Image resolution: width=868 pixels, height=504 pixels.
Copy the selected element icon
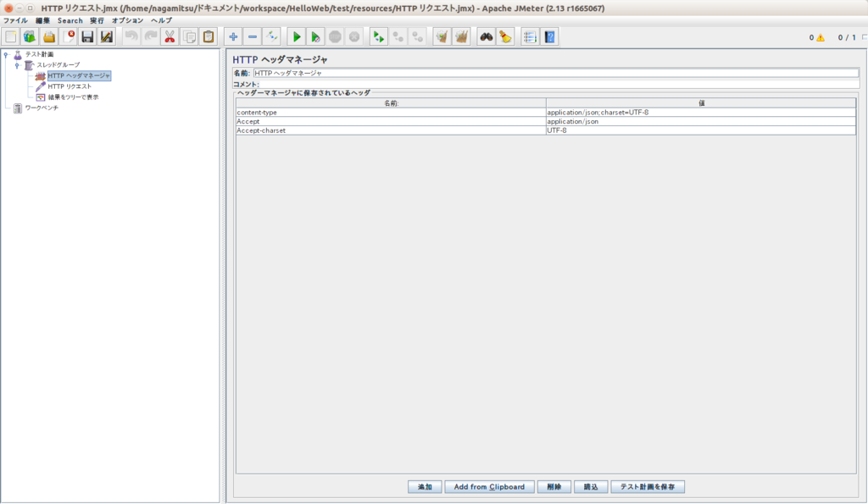(189, 37)
